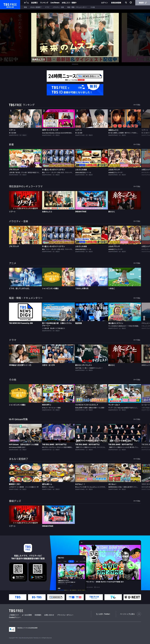Expand すべて見る for ドラマ section
The width and height of the screenshot is (150, 644).
point(137,340)
